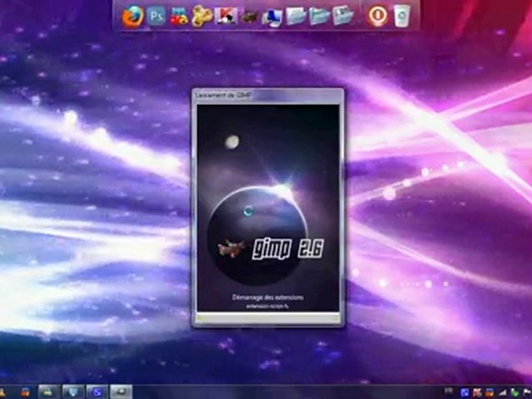Viewport: 532px width, 399px height.
Task: Open the My Computer dock icon
Action: [272, 17]
